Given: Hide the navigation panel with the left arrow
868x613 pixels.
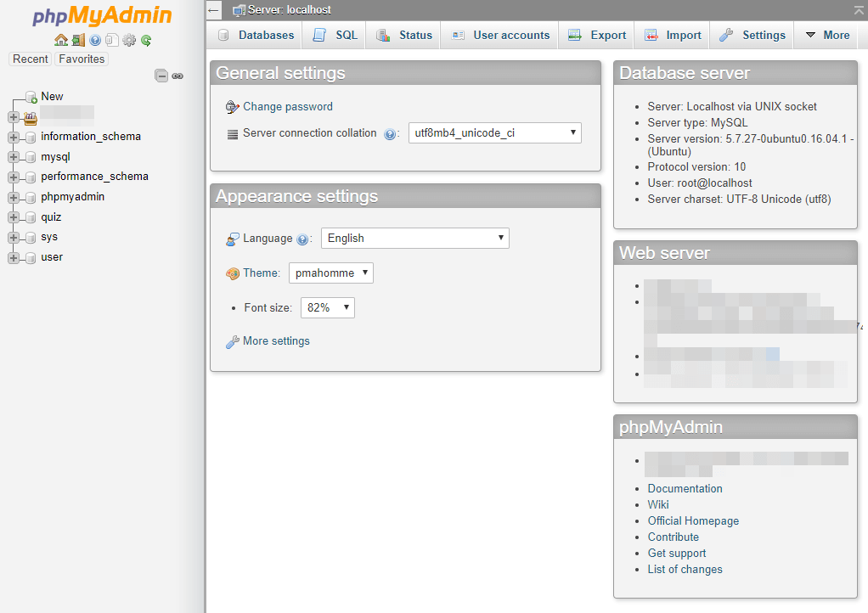Looking at the screenshot, I should (x=213, y=10).
